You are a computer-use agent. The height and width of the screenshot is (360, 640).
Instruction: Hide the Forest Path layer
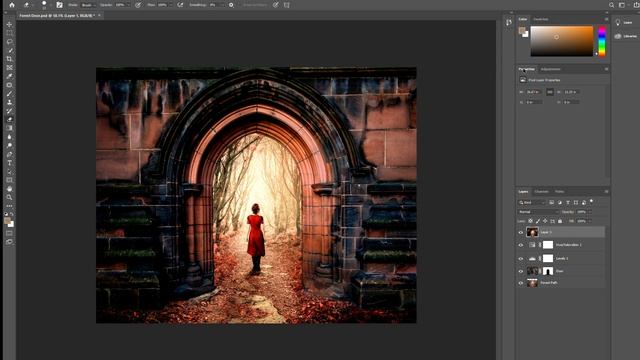click(520, 283)
